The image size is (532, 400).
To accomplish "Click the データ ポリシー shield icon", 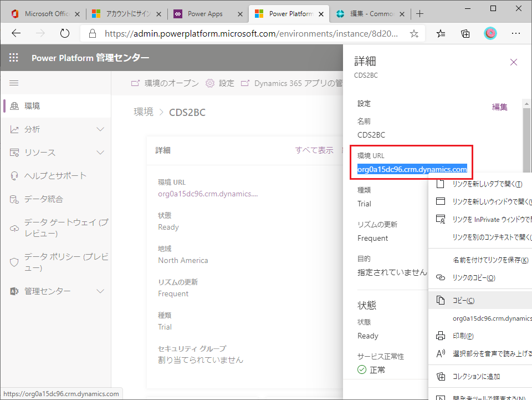I will 14,262.
